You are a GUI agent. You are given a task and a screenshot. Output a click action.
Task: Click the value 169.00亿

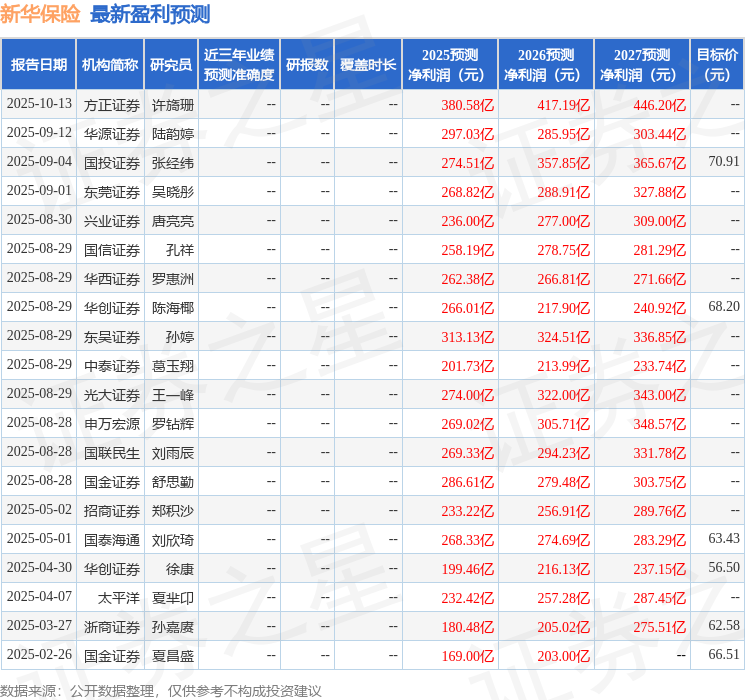(x=468, y=656)
